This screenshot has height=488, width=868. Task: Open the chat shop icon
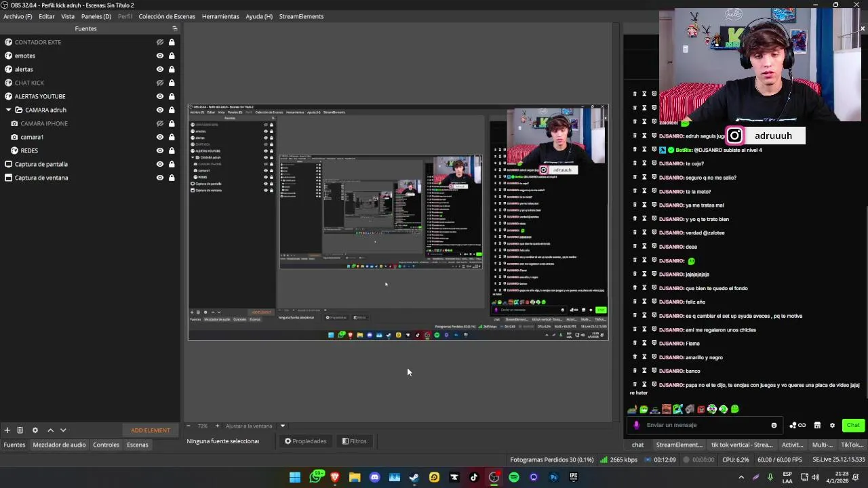[817, 425]
